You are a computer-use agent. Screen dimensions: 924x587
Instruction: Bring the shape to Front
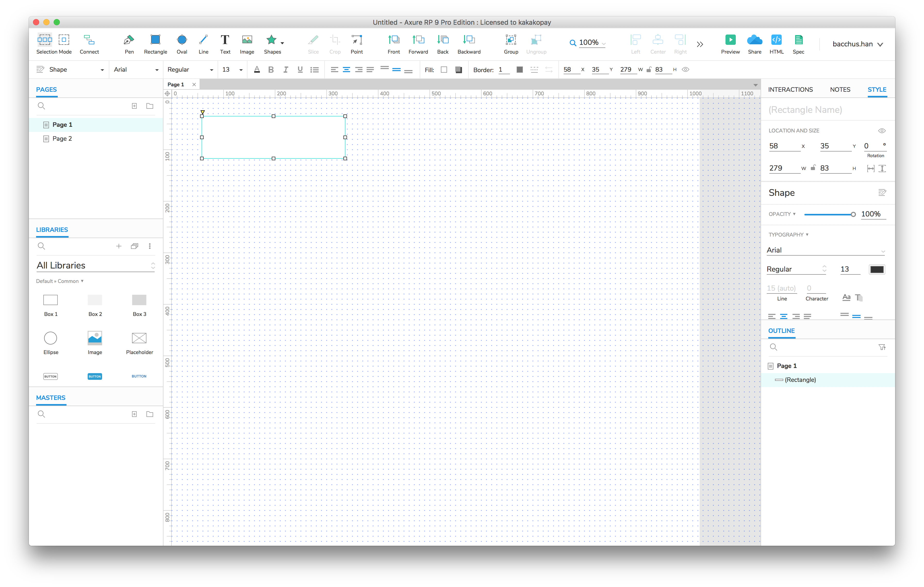(393, 40)
